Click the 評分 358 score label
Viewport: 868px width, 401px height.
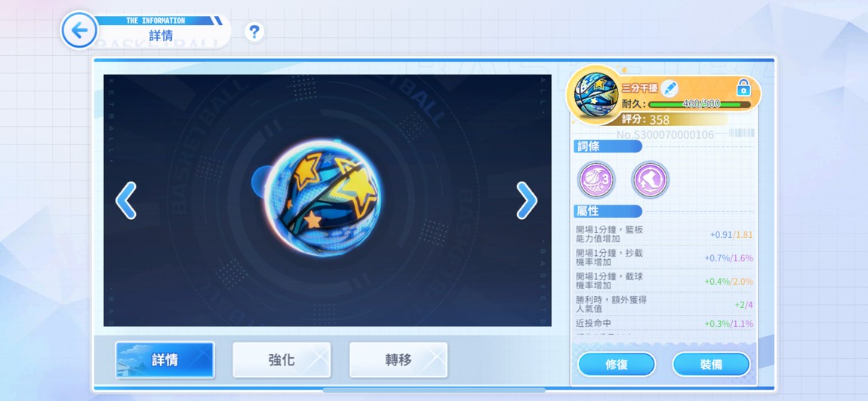[645, 119]
